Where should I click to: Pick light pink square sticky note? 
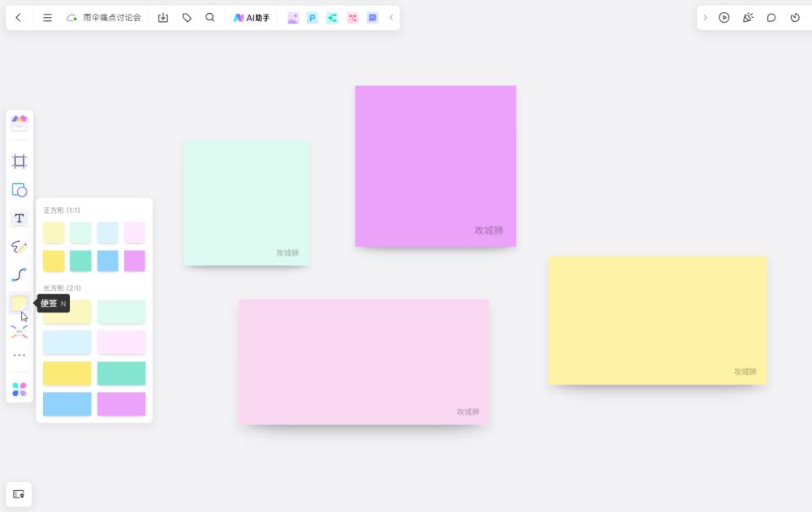point(135,232)
